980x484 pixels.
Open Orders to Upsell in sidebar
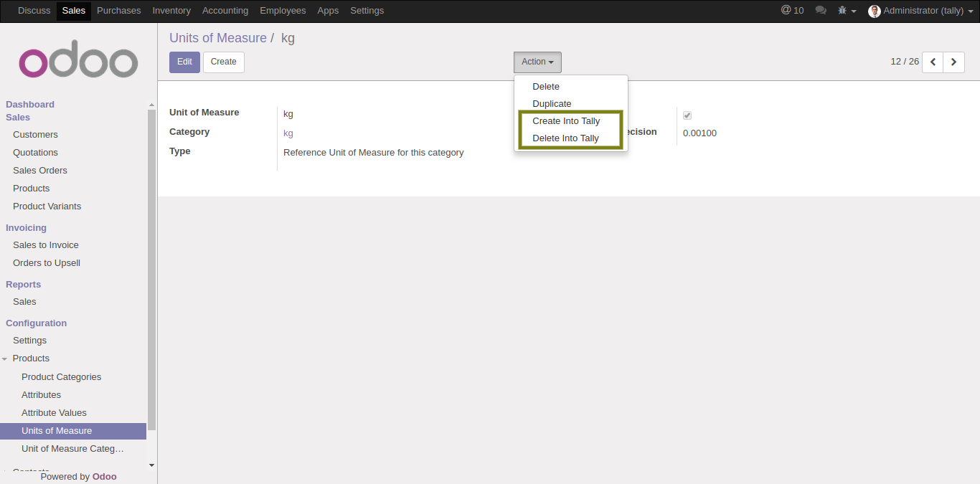(x=47, y=263)
